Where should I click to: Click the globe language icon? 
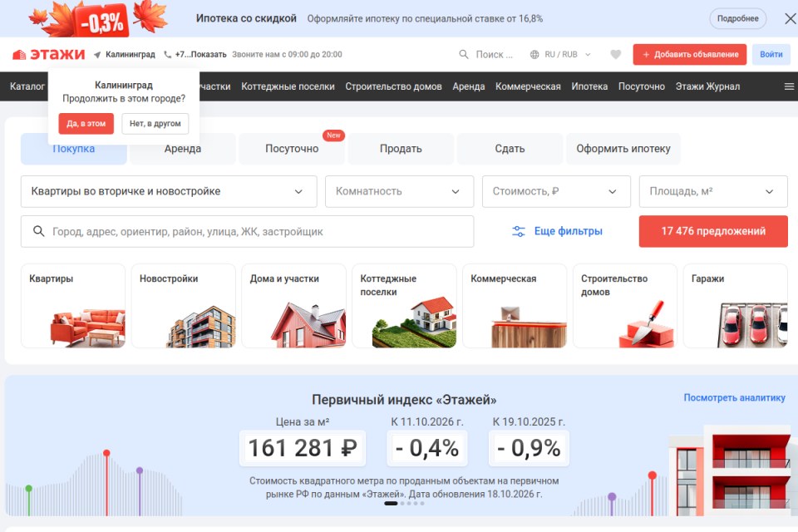click(534, 55)
